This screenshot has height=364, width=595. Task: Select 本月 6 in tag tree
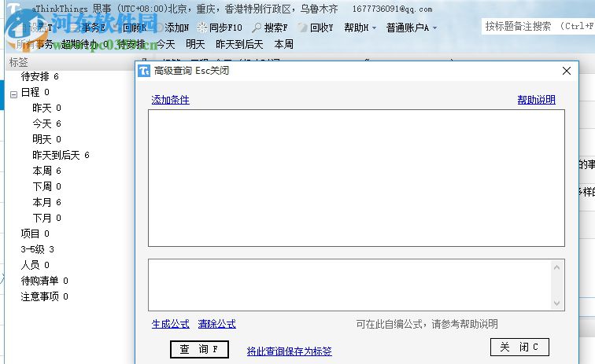(x=46, y=202)
